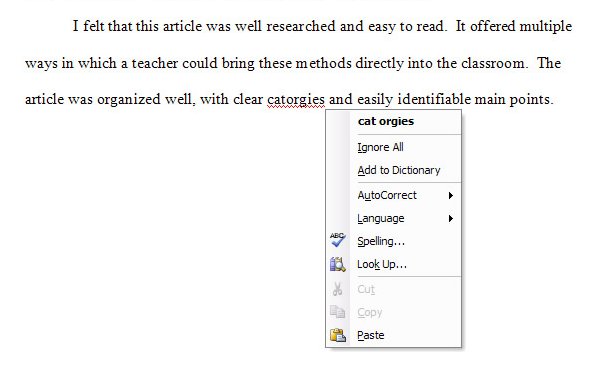This screenshot has width=603, height=381.
Task: Click the Copy pages icon
Action: click(338, 312)
